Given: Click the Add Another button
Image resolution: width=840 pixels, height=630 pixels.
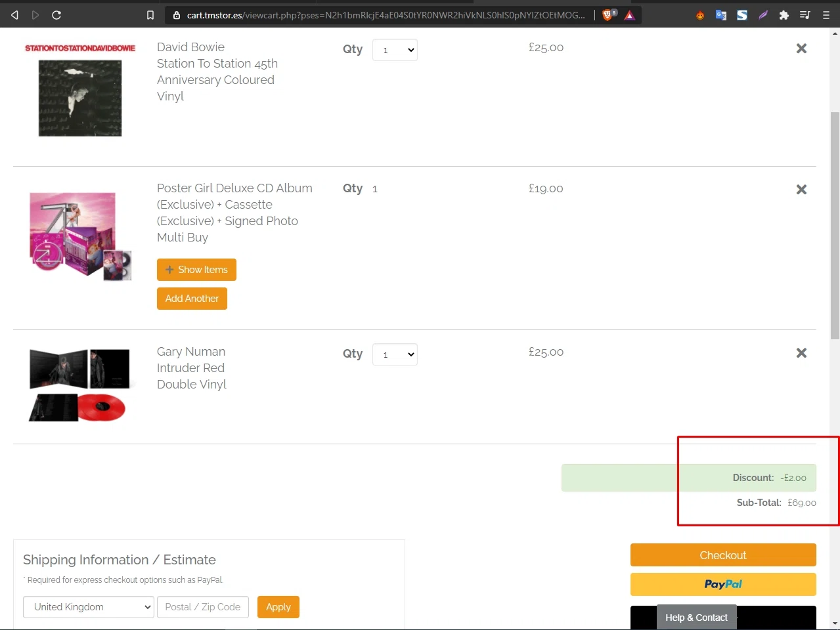Looking at the screenshot, I should point(192,299).
